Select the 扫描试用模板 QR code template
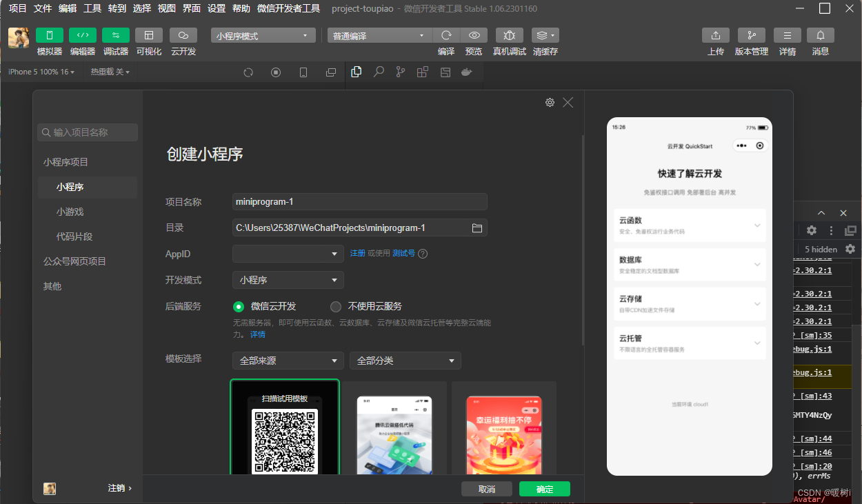 (x=285, y=427)
